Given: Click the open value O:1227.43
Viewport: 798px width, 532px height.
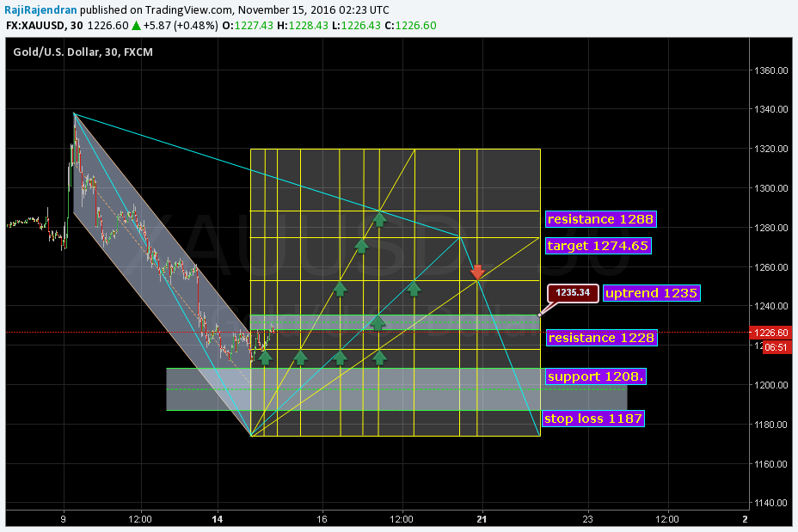Looking at the screenshot, I should tap(248, 26).
